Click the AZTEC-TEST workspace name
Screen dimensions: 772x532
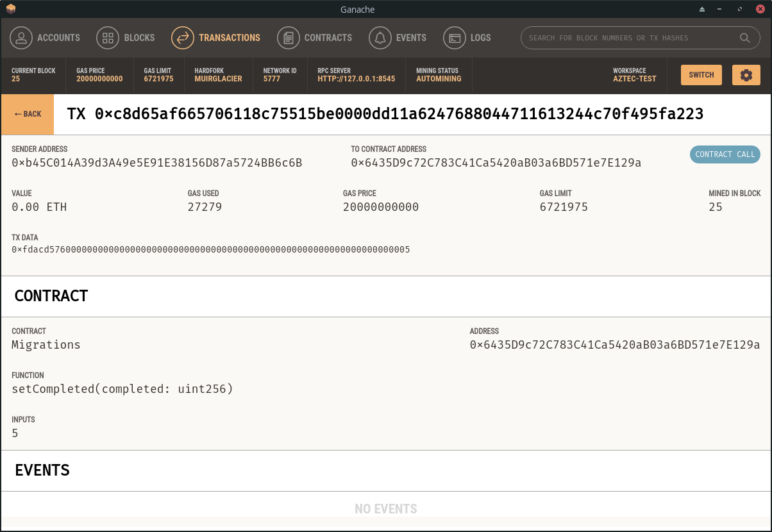pos(635,79)
